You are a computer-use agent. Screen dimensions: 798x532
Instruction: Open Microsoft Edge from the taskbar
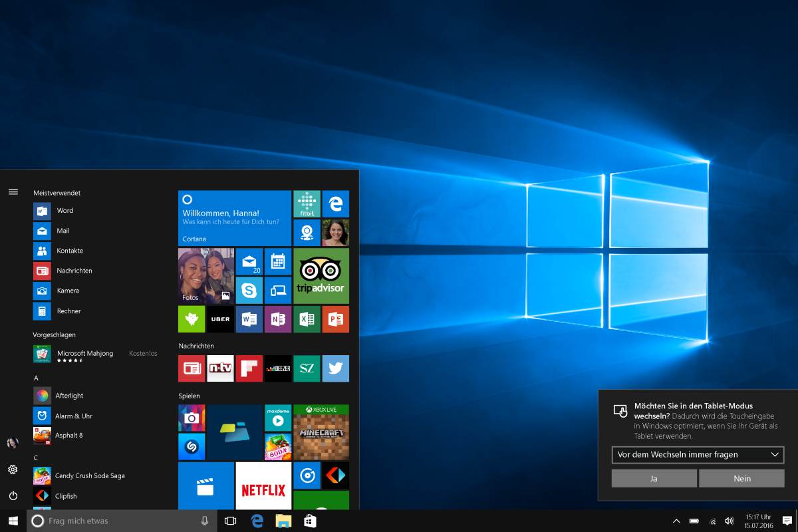(x=257, y=521)
